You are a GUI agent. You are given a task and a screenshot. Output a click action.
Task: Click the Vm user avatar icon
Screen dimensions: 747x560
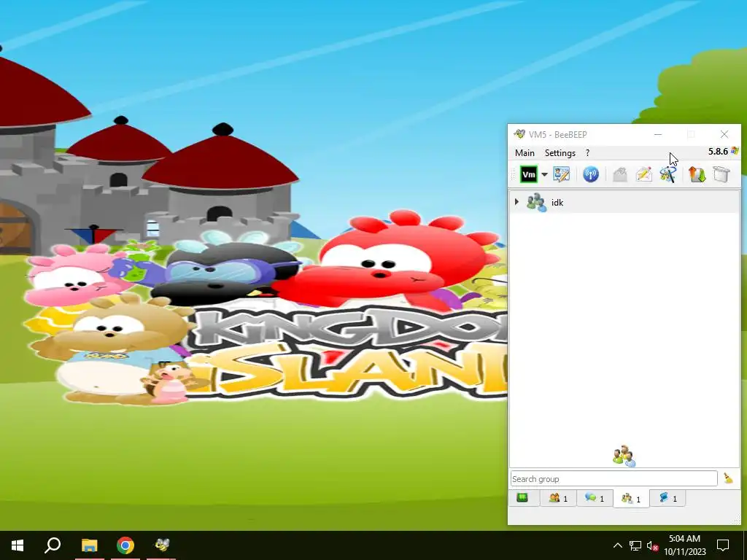click(x=528, y=174)
